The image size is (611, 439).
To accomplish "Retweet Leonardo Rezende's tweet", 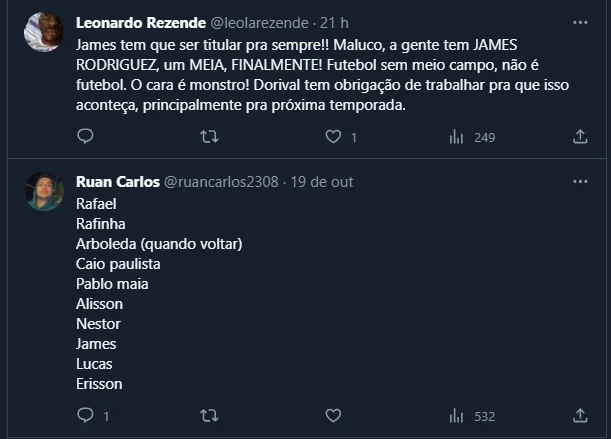I will tap(210, 137).
